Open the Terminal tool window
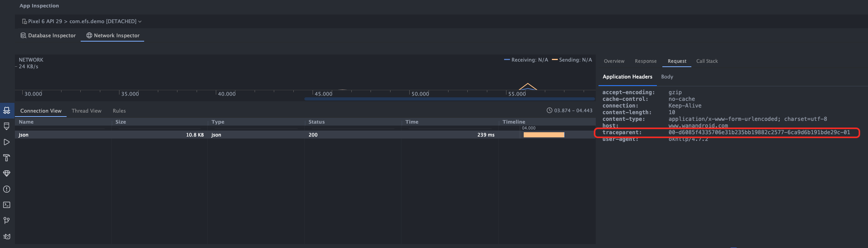This screenshot has height=248, width=868. pos(7,205)
